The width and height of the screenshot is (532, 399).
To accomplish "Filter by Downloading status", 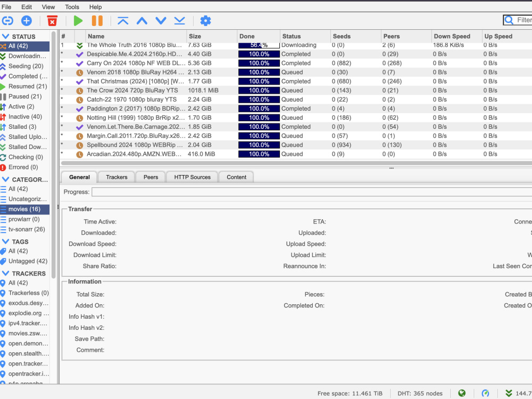I will coord(25,56).
